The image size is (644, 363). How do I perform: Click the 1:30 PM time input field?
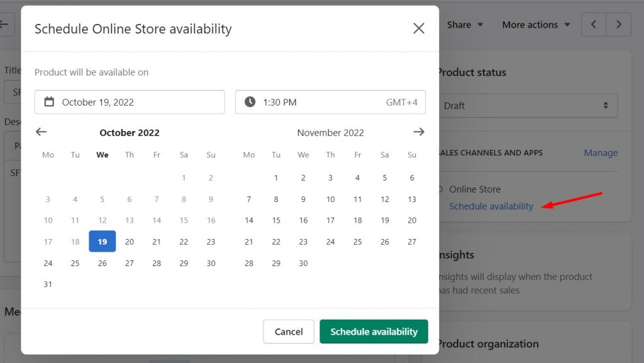pos(296,101)
